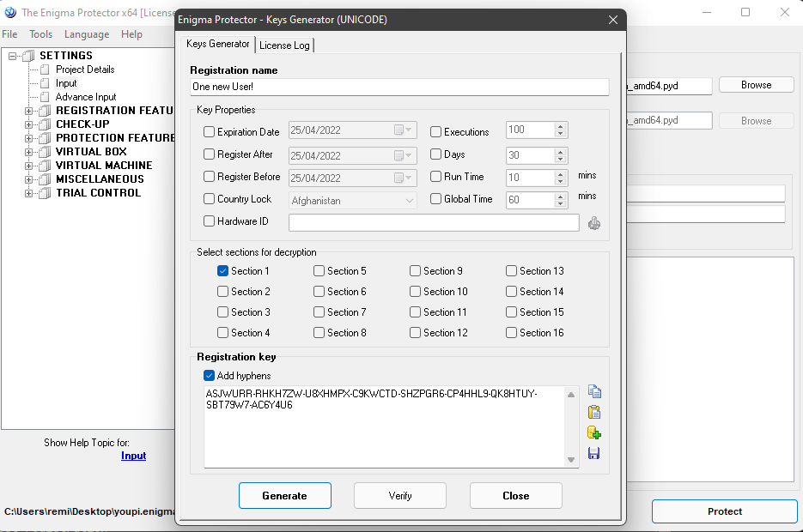The height and width of the screenshot is (532, 803).
Task: Click the Project Details page icon in the tree
Action: [x=46, y=70]
